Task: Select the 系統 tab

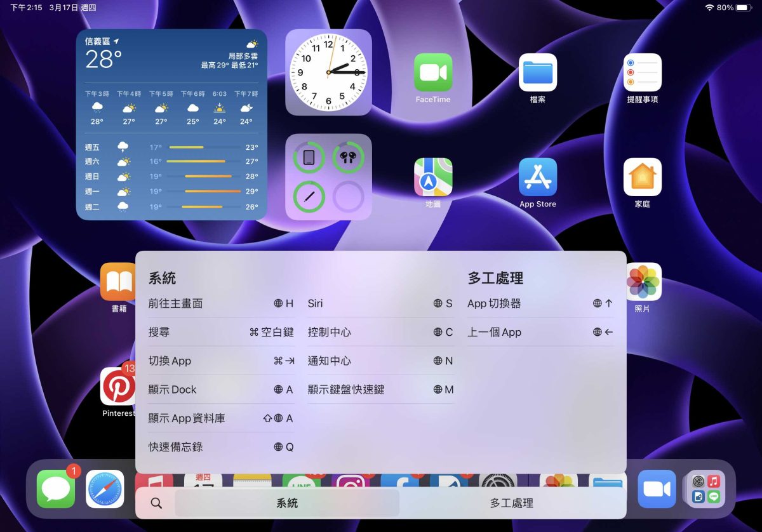Action: 287,503
